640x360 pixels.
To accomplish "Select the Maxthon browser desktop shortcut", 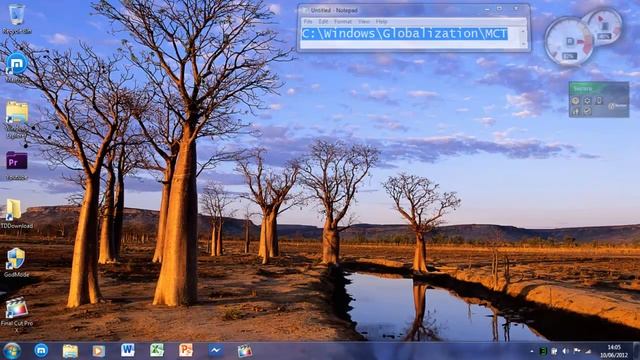I will [x=16, y=67].
